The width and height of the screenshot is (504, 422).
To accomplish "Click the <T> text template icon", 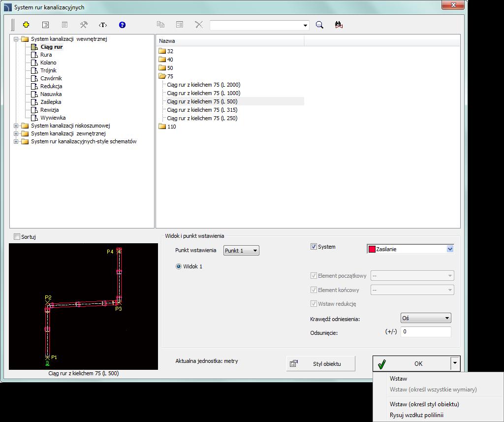I will tap(103, 25).
